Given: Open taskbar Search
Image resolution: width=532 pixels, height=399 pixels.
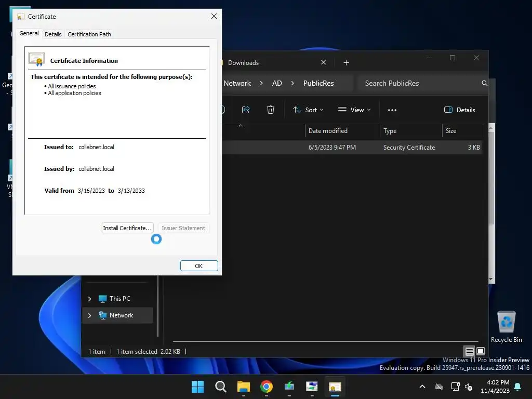Looking at the screenshot, I should pyautogui.click(x=220, y=387).
